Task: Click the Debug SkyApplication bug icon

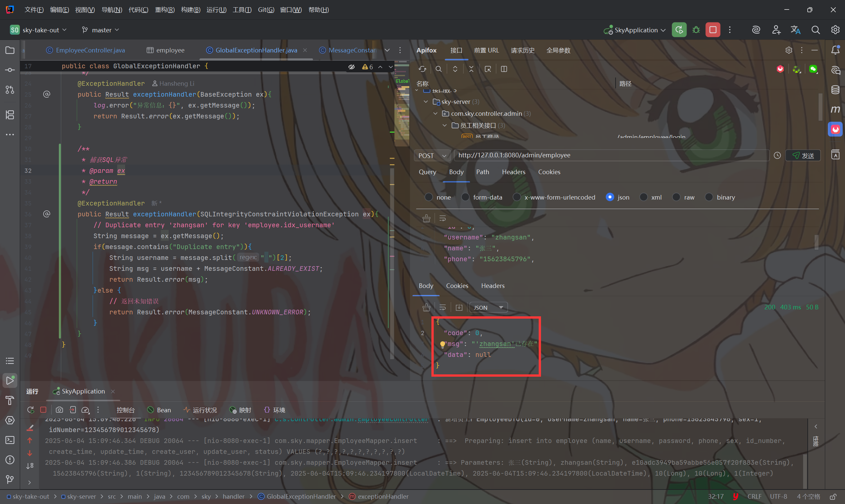Action: point(696,30)
